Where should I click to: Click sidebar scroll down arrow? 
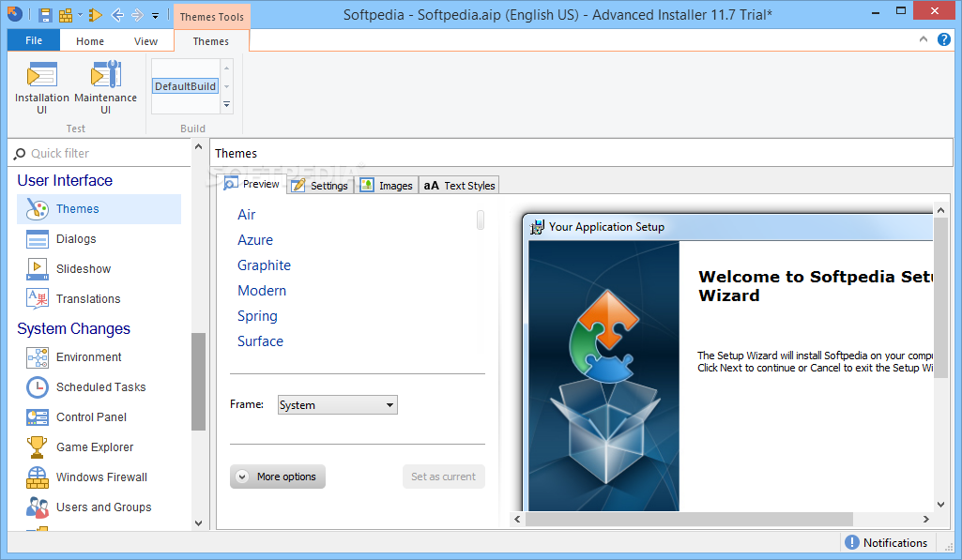tap(198, 523)
